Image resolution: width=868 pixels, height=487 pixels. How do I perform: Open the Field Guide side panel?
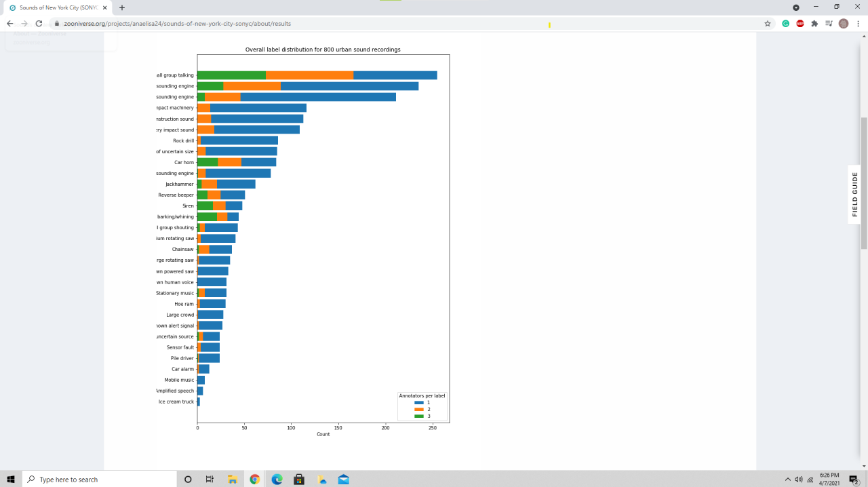pos(854,194)
